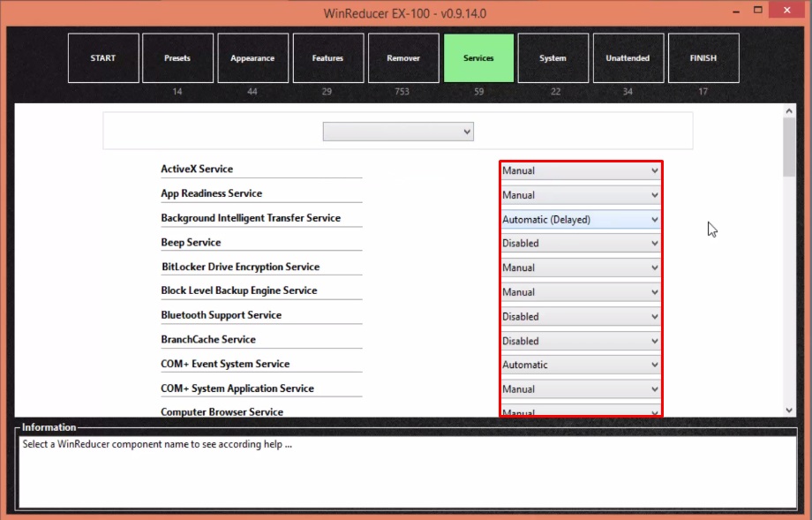Close the WinReducer EX-100 window
Screen dimensions: 812x520
787,11
